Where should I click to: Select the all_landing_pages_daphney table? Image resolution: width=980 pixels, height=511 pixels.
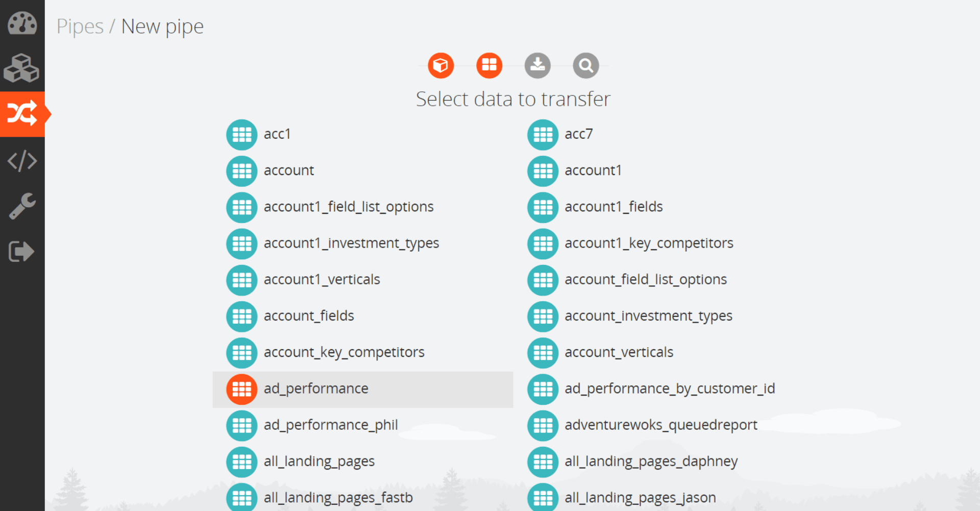click(651, 461)
